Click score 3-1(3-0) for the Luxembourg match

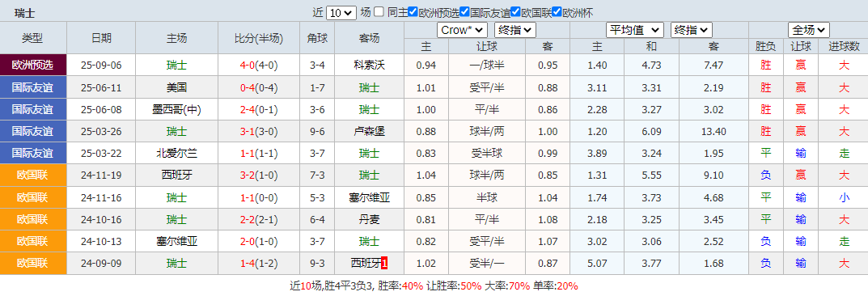tap(259, 132)
